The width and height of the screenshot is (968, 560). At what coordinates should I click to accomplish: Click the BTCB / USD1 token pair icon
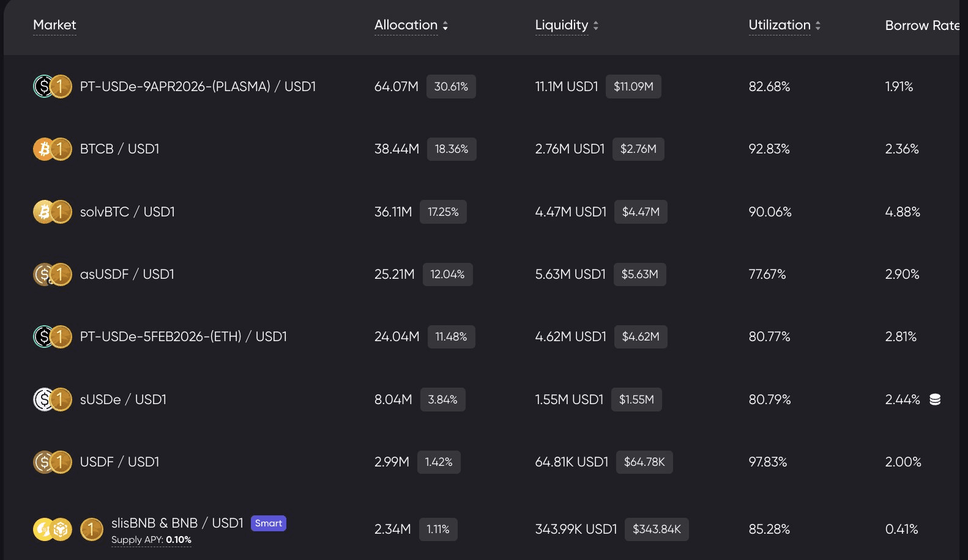[52, 149]
